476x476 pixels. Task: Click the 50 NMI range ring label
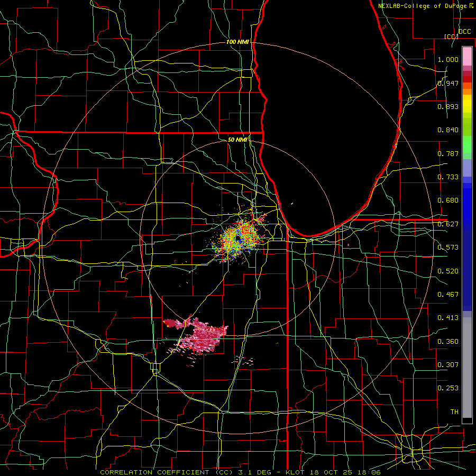click(x=237, y=140)
